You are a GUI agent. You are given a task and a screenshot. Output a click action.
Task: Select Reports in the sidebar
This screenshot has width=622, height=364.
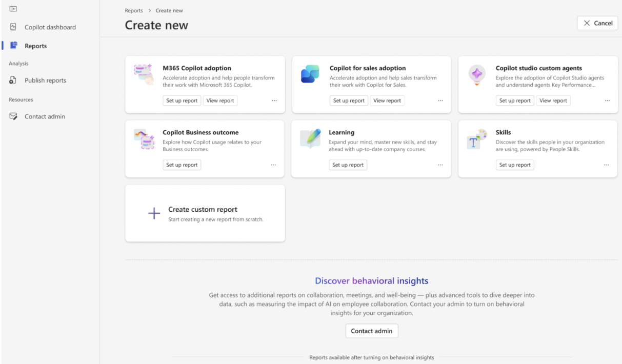pos(36,46)
